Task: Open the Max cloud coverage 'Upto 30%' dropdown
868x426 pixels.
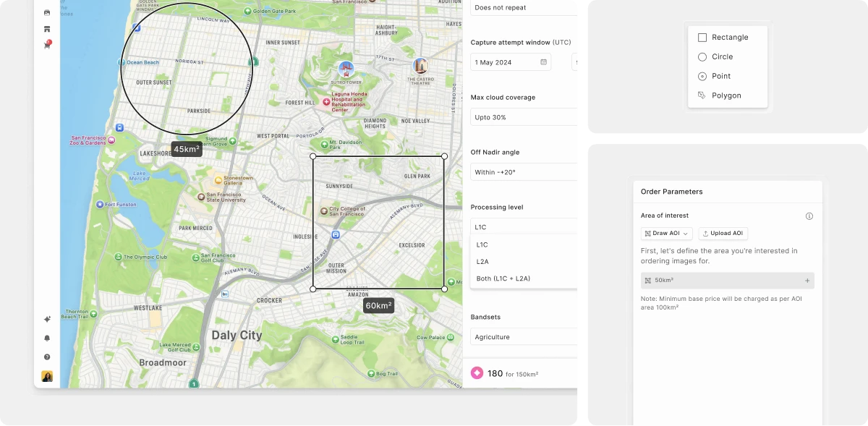Action: [524, 117]
